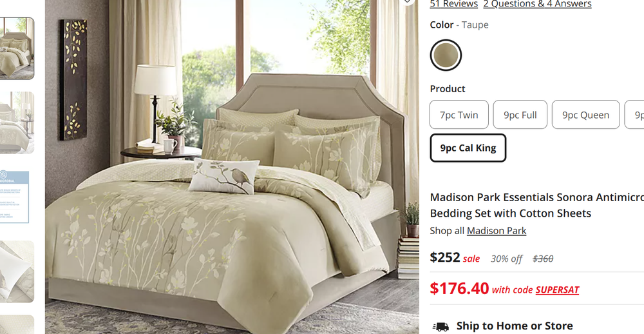Click the main bedding set product photo
The width and height of the screenshot is (644, 334).
(x=232, y=167)
